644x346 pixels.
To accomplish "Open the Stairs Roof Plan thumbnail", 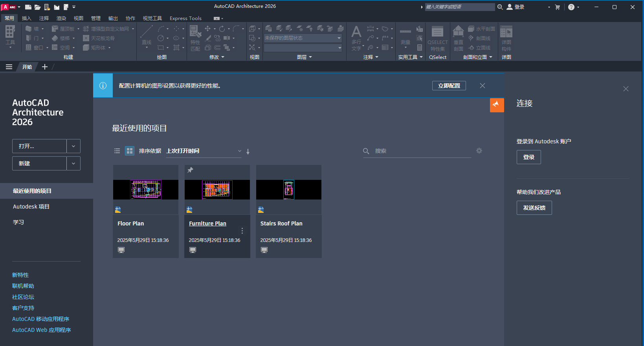I will click(289, 190).
